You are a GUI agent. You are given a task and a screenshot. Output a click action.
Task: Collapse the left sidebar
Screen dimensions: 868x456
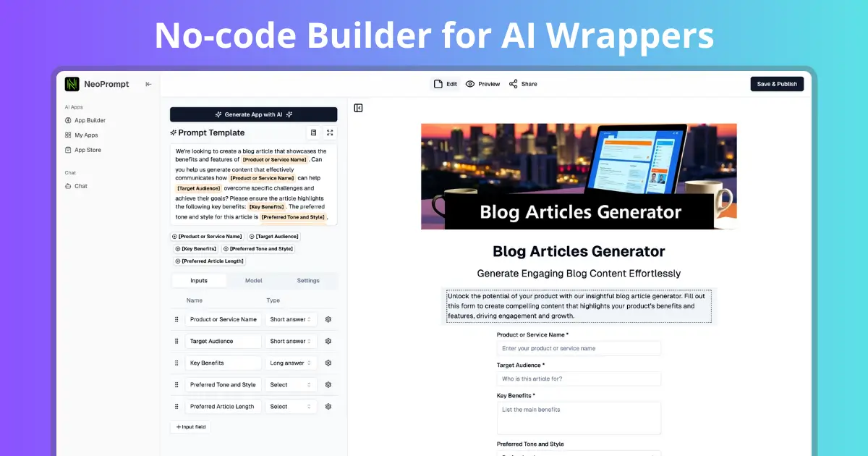[148, 83]
